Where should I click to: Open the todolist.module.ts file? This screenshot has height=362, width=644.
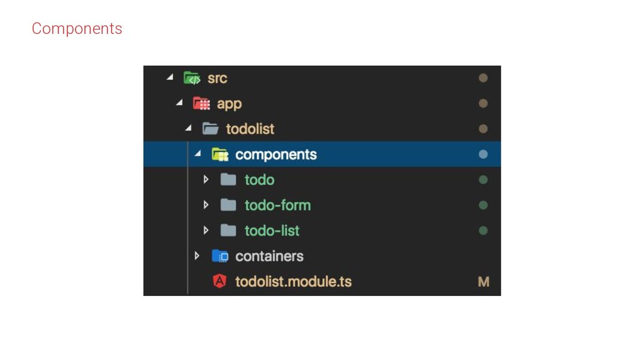pos(293,282)
